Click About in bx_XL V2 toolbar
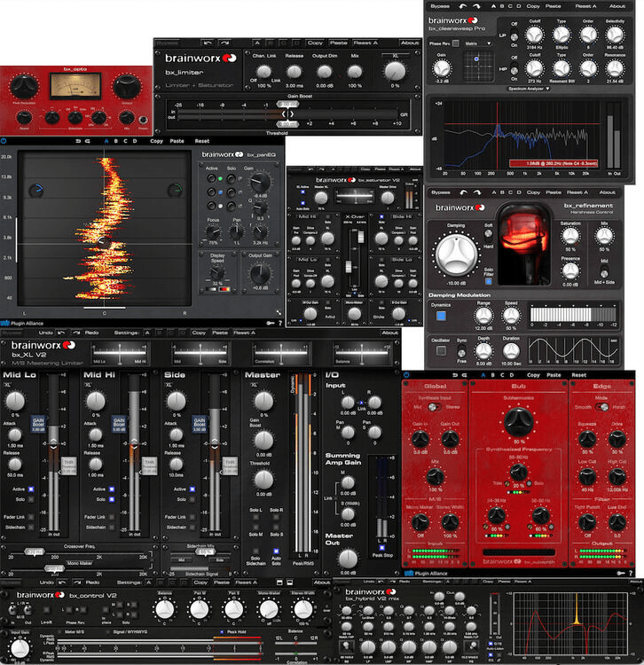Viewport: 644px width, 665px height. [x=389, y=332]
